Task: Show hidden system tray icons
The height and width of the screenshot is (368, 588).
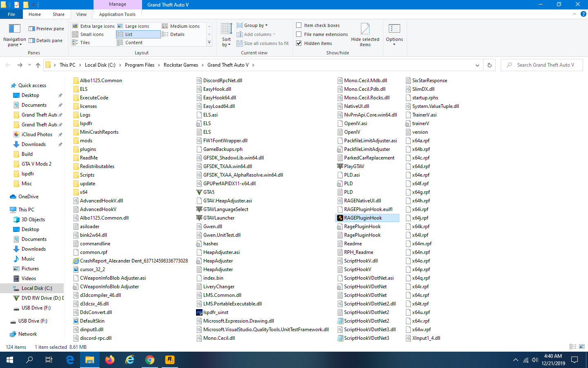Action: pos(515,360)
